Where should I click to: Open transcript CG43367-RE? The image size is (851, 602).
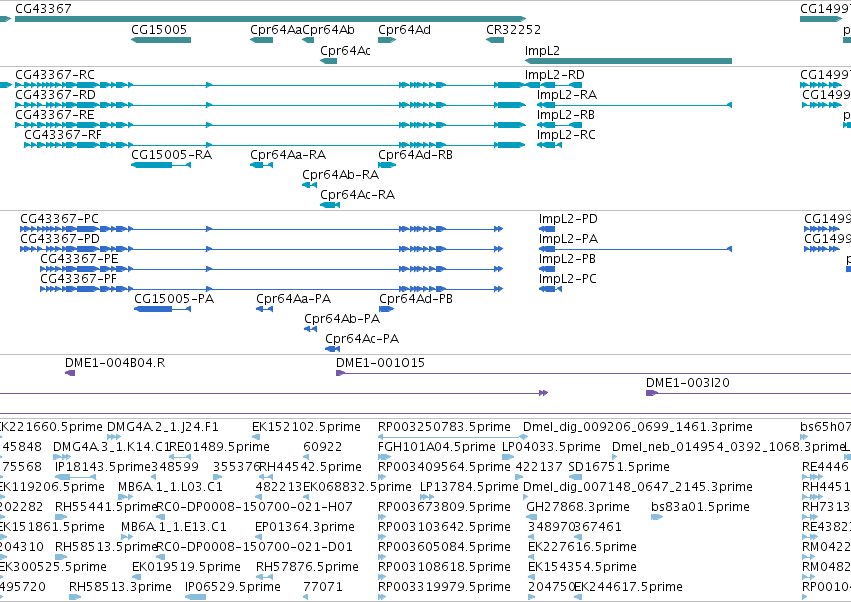coord(55,115)
